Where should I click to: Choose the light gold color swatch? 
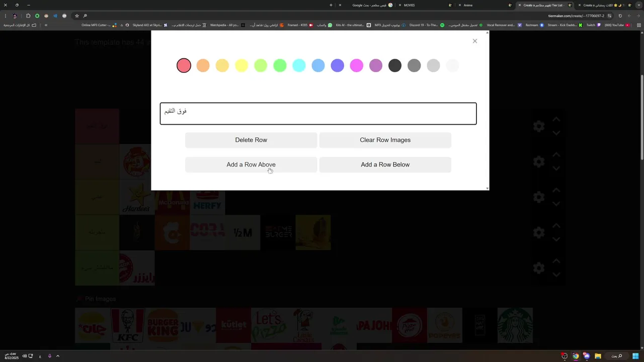[x=222, y=65]
